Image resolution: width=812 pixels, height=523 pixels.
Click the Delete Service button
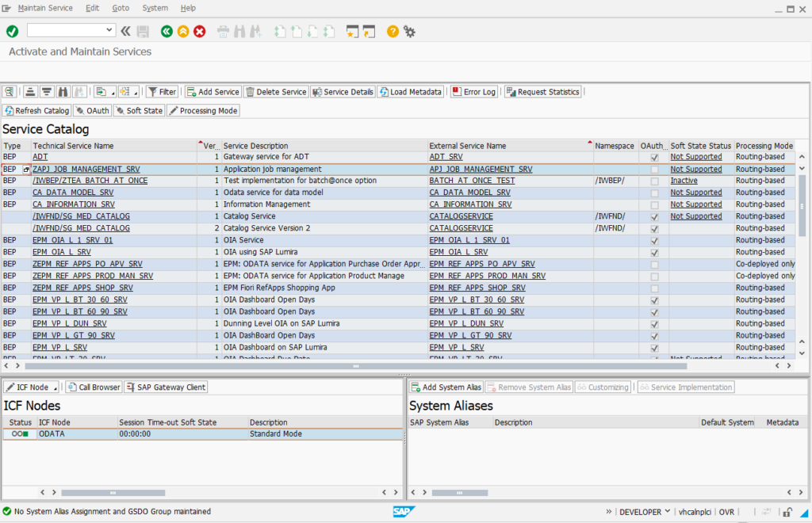click(x=276, y=92)
